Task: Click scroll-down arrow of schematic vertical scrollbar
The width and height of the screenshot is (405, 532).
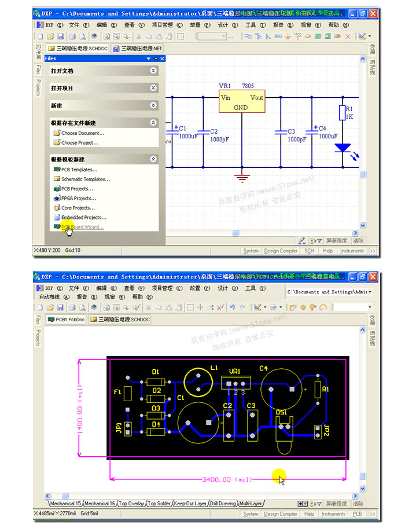Action: (x=363, y=225)
